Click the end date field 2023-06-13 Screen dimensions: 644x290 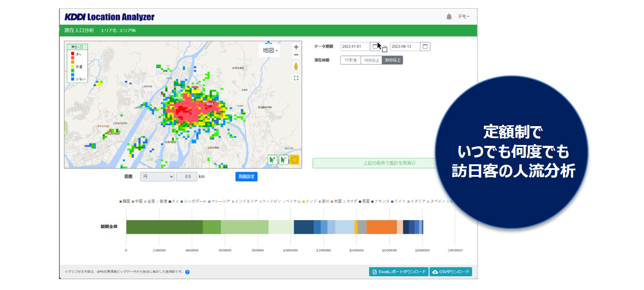[x=405, y=46]
